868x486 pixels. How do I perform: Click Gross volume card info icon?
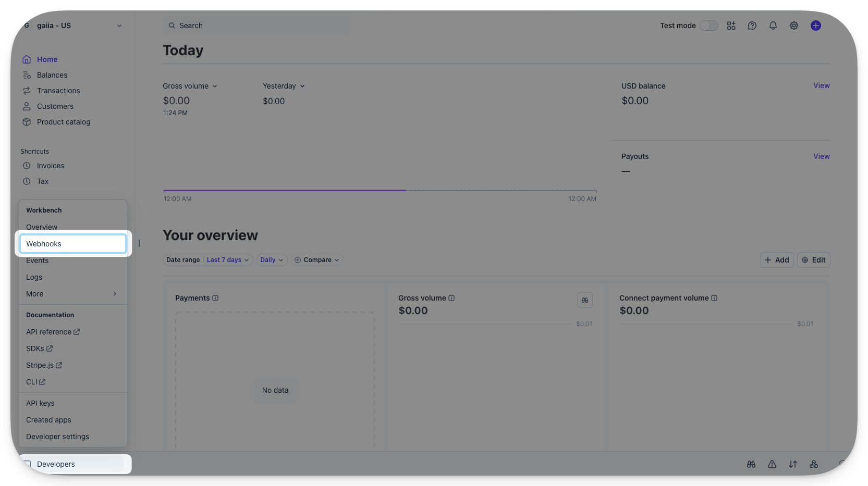pos(451,298)
